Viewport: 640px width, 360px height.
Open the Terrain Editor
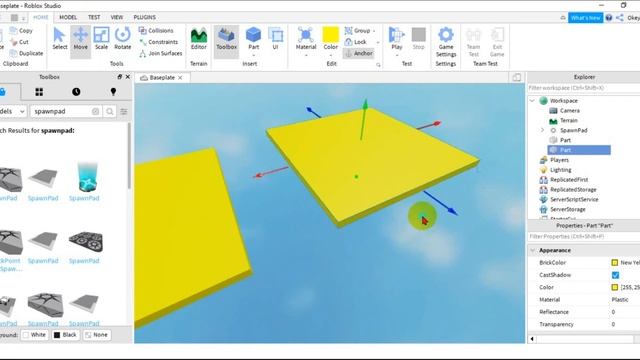click(x=199, y=39)
